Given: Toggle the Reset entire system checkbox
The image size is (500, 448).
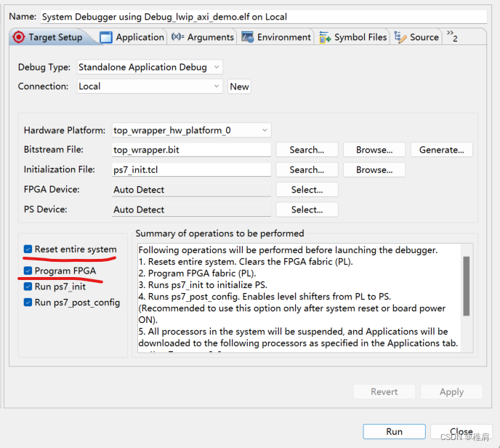Looking at the screenshot, I should (x=28, y=249).
